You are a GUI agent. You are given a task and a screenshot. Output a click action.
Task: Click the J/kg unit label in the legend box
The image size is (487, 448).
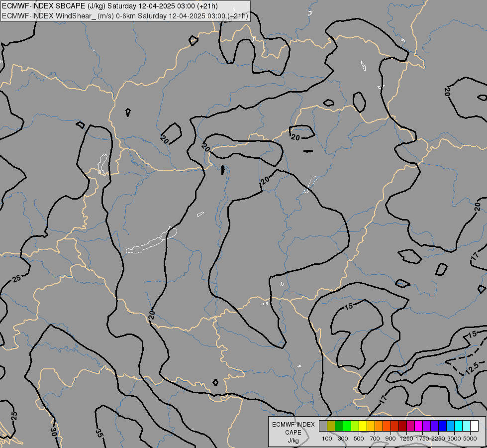tap(293, 441)
